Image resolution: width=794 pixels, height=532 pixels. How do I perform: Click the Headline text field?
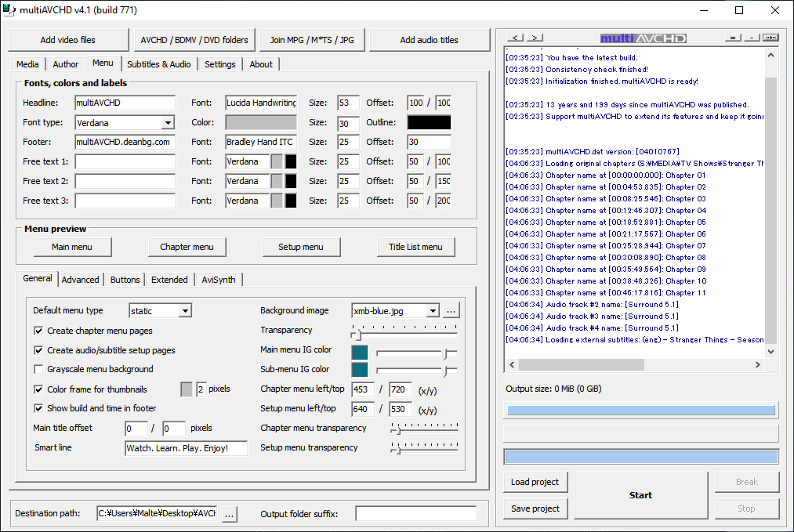[125, 103]
